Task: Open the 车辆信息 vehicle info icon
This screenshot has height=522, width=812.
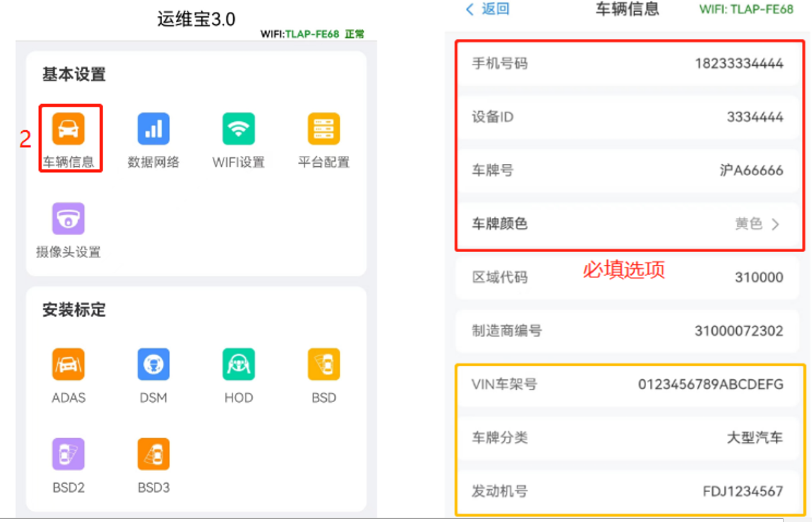Action: coord(68,129)
